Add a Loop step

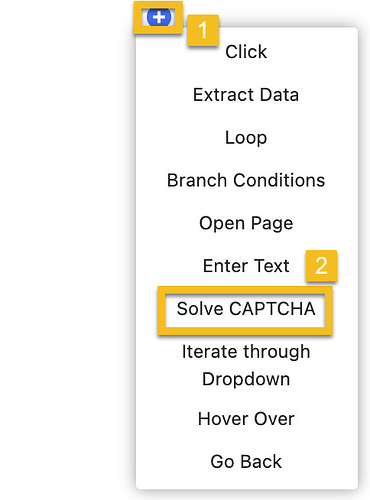click(x=246, y=138)
